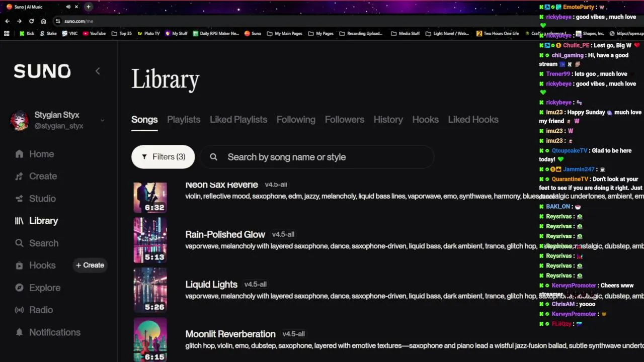
Task: Switch to the Hooks tab
Action: point(426,120)
